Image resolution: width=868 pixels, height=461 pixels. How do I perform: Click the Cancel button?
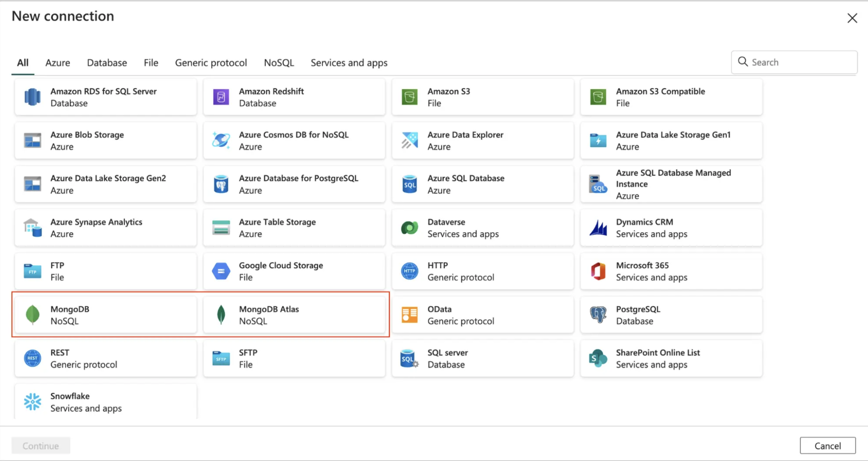(x=828, y=445)
